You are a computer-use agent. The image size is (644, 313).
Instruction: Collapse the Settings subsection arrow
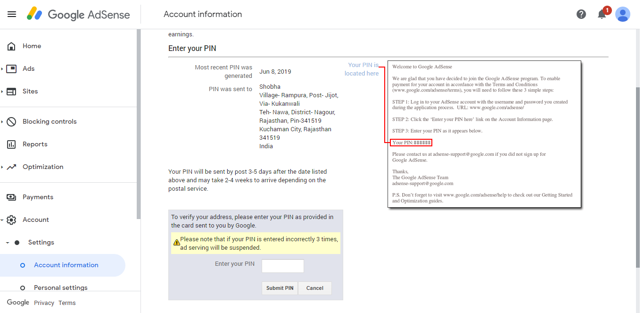tap(7, 242)
